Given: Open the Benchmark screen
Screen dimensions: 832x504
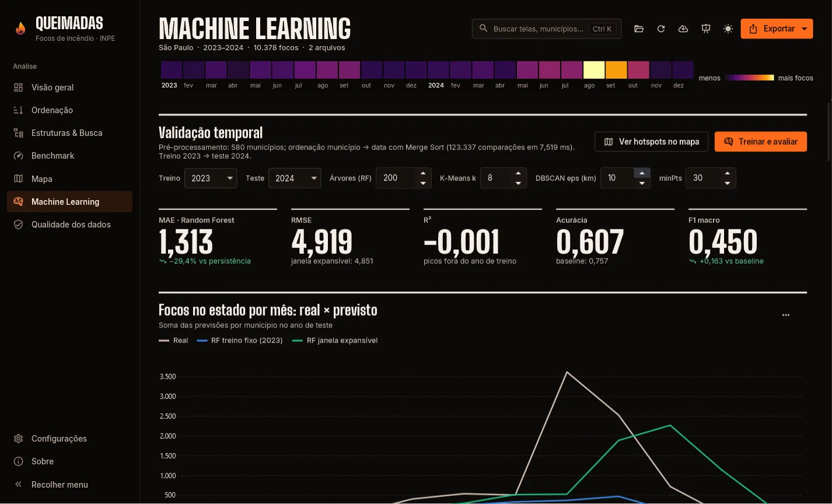Looking at the screenshot, I should click(70, 156).
